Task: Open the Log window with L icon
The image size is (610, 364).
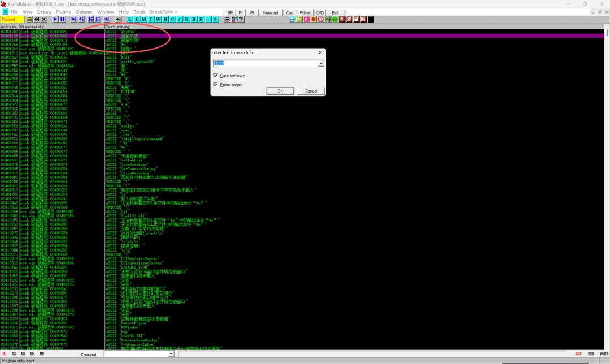Action: 129,19
